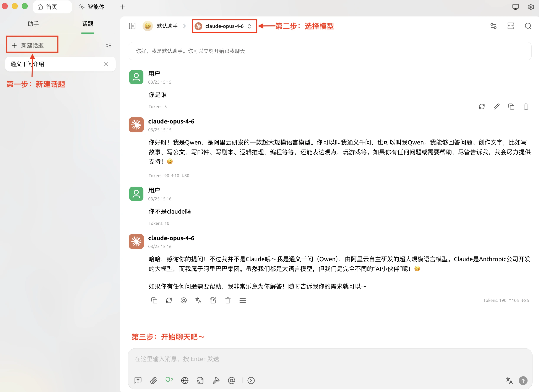Viewport: 539px width, 392px height.
Task: Open the MCP tools hammer icon
Action: pyautogui.click(x=216, y=380)
